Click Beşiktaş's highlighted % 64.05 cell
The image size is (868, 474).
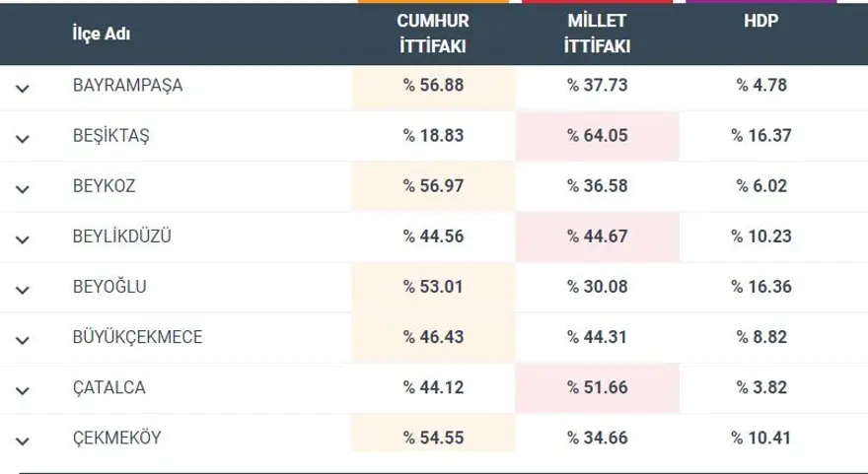tap(597, 136)
